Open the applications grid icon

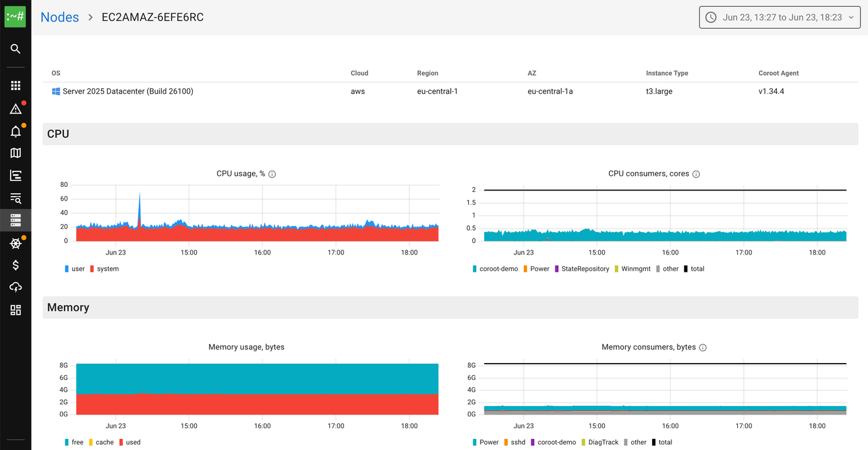click(x=15, y=86)
